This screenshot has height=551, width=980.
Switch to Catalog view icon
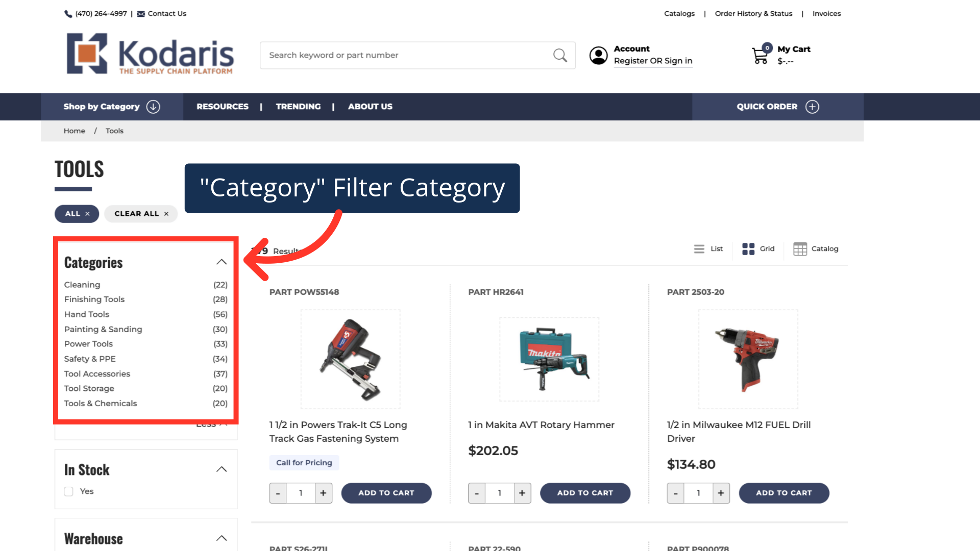800,249
